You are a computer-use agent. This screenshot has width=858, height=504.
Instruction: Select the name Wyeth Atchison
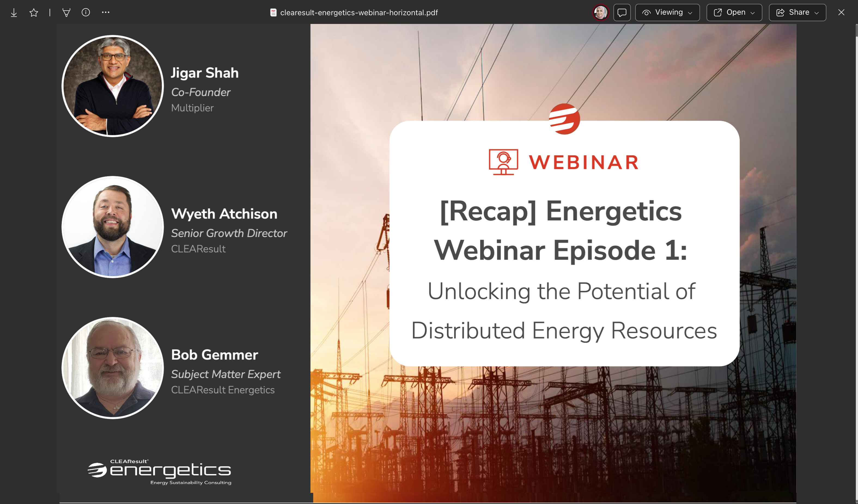coord(224,214)
